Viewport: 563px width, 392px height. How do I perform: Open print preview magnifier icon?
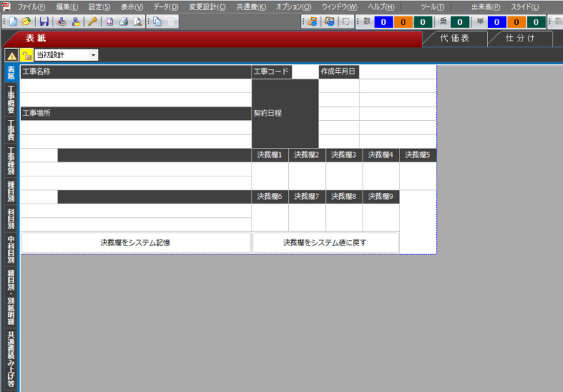pos(137,22)
